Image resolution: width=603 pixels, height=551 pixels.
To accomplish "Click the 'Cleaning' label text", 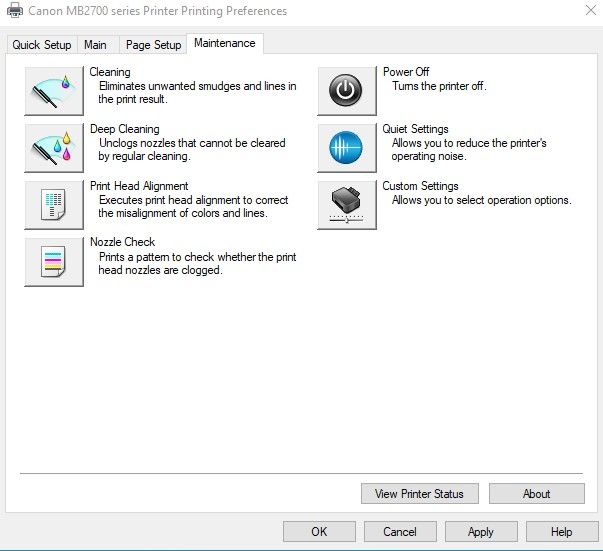I will (x=110, y=72).
